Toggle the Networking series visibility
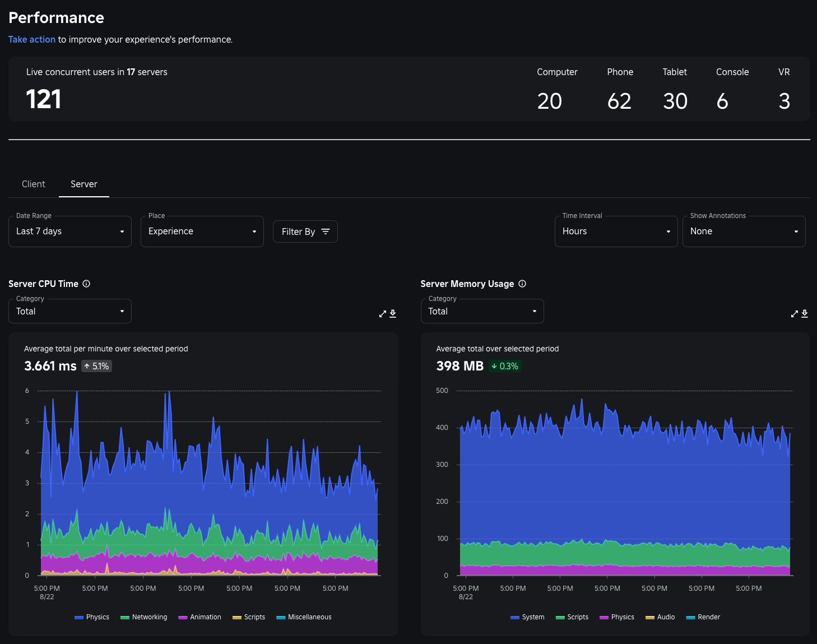This screenshot has height=644, width=817. (x=143, y=617)
